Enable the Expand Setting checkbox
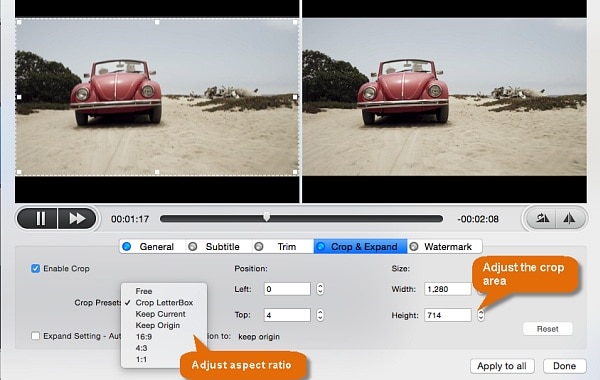Image resolution: width=600 pixels, height=380 pixels. (x=35, y=336)
